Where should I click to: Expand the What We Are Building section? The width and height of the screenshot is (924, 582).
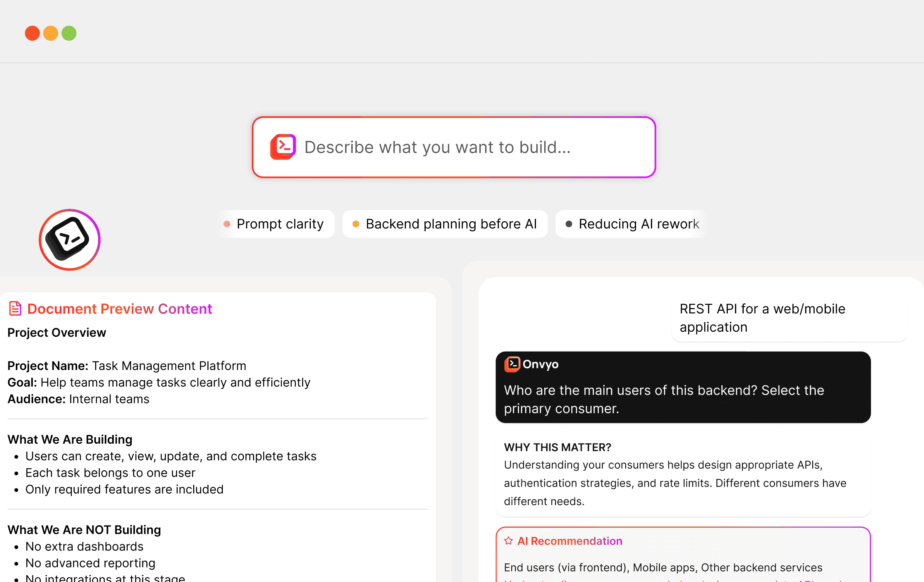click(70, 439)
